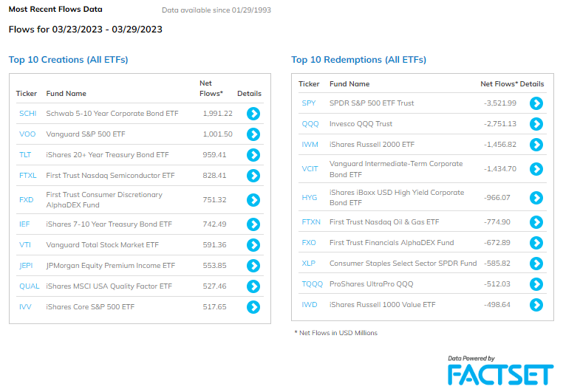The width and height of the screenshot is (563, 392).
Task: Open details arrow for IWD row
Action: point(536,305)
